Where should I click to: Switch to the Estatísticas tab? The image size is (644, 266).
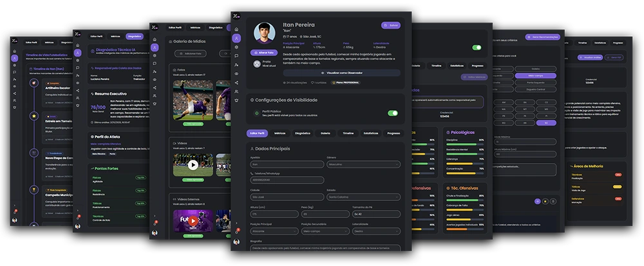pyautogui.click(x=369, y=133)
